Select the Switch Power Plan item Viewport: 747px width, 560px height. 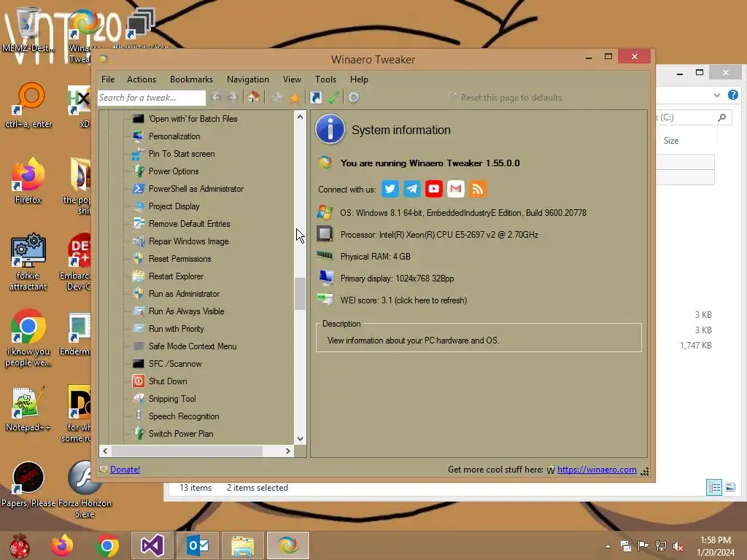click(x=181, y=434)
